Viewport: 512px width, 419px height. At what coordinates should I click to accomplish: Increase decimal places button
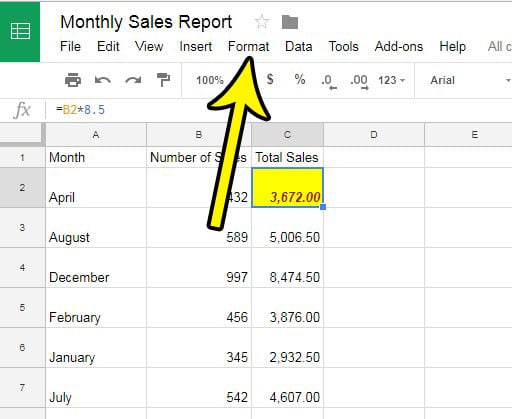click(359, 82)
